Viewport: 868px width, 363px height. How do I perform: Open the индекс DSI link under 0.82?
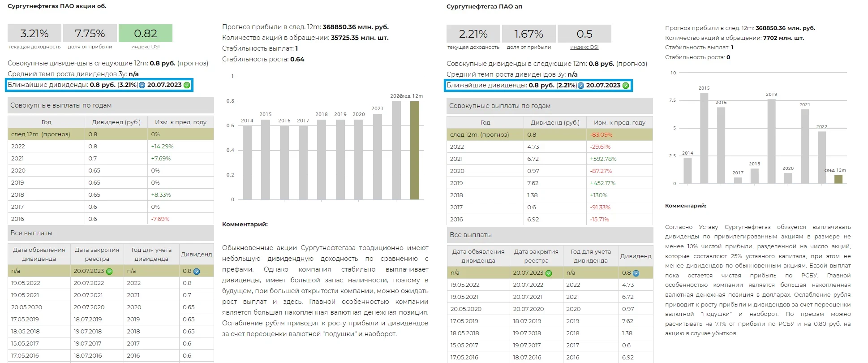click(145, 47)
